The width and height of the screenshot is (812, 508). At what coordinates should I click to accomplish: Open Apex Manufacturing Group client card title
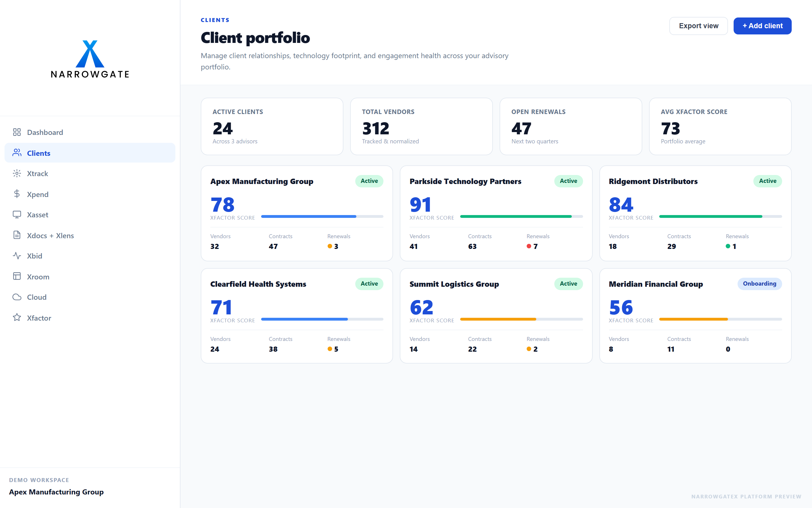tap(262, 181)
